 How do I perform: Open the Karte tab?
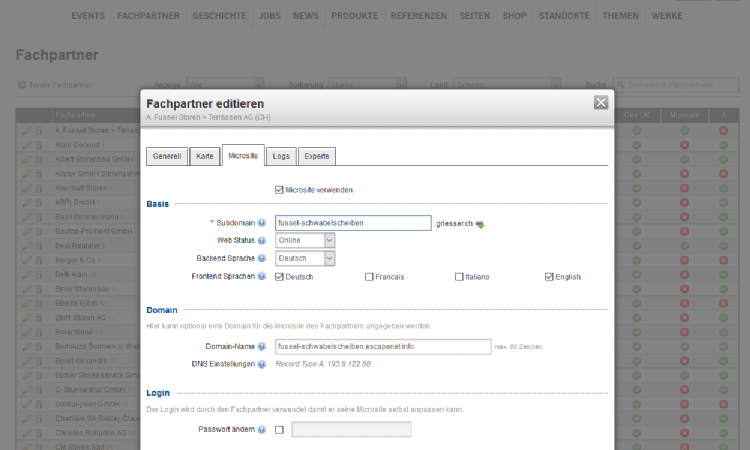[204, 157]
